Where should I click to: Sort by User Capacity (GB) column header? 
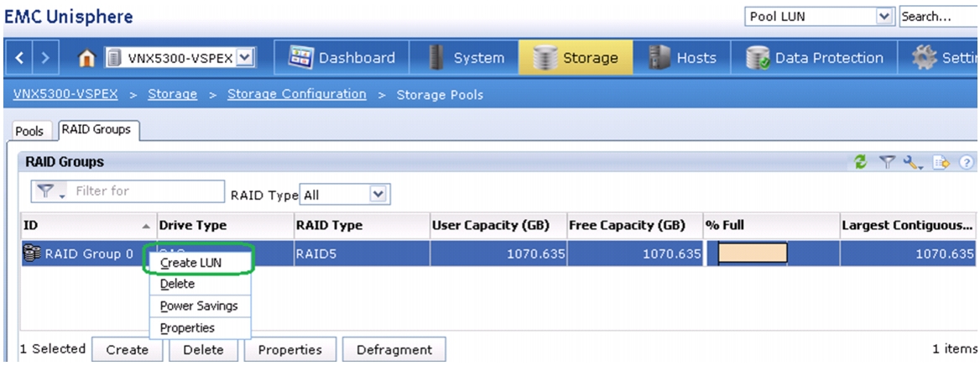point(498,225)
